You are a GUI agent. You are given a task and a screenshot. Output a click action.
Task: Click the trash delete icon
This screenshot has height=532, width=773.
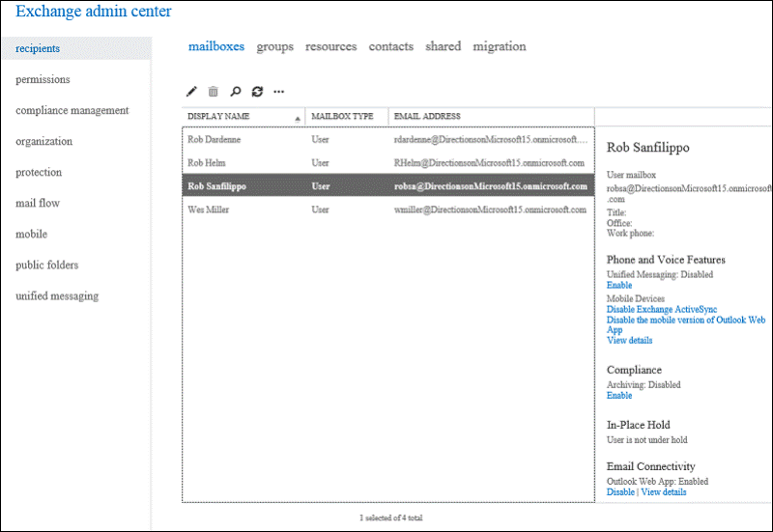click(213, 91)
